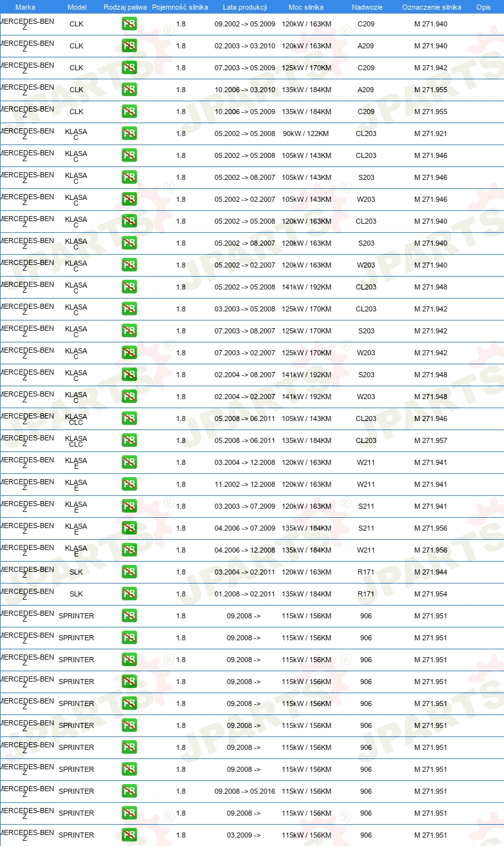
Task: Click 135kW / 184KM cell in M 271.957 row
Action: (x=306, y=441)
